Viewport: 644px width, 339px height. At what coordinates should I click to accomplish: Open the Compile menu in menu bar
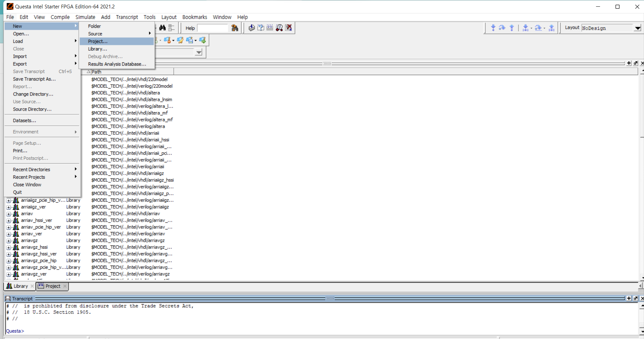click(60, 17)
